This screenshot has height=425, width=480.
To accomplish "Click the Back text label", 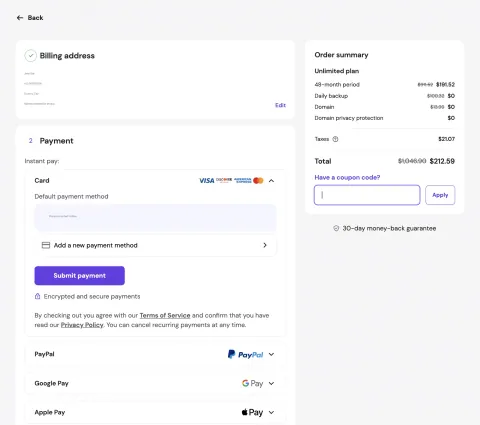I will [35, 18].
